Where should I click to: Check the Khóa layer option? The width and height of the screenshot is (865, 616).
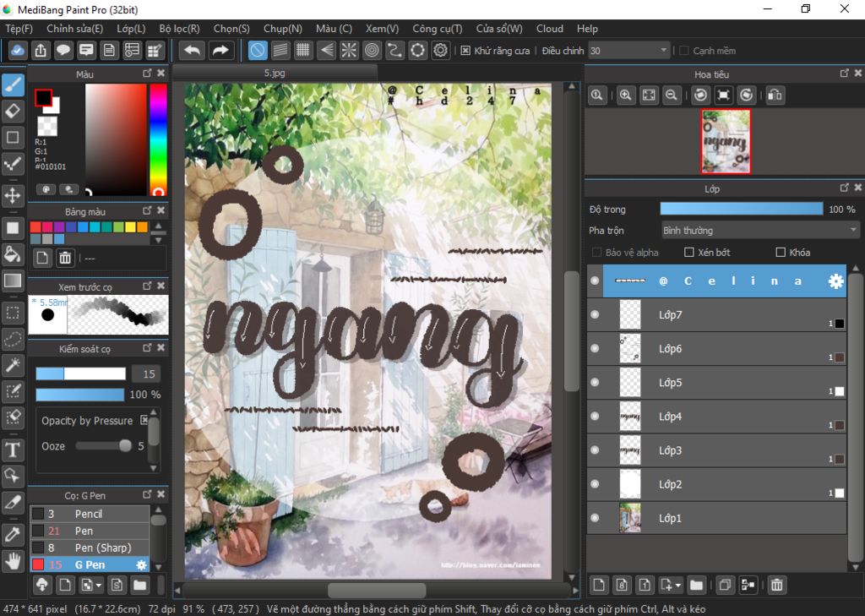pyautogui.click(x=781, y=253)
